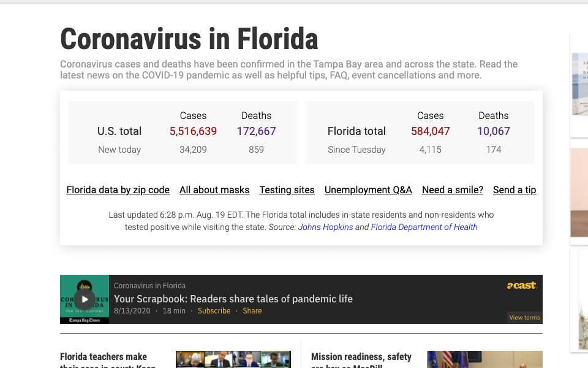Viewport: 588px width, 368px height.
Task: Click the courtroom video-call article thumbnail
Action: point(233,359)
